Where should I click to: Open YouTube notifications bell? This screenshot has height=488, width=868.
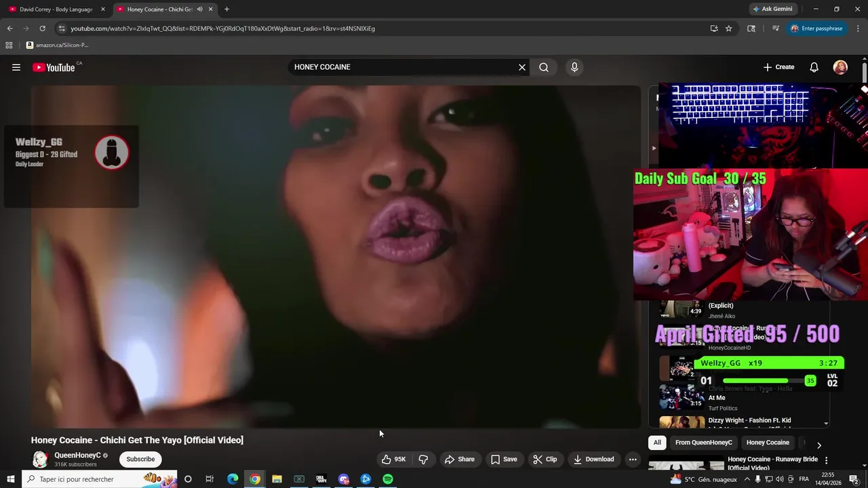point(814,67)
